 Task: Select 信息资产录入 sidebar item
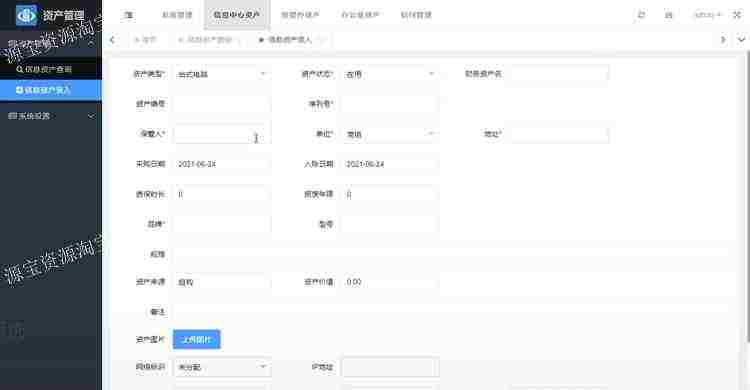point(51,90)
